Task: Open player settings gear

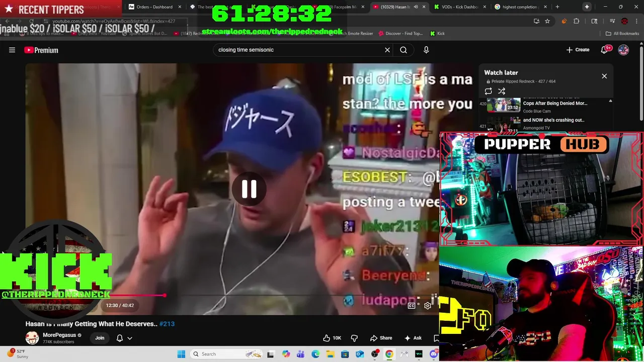Action: 428,305
